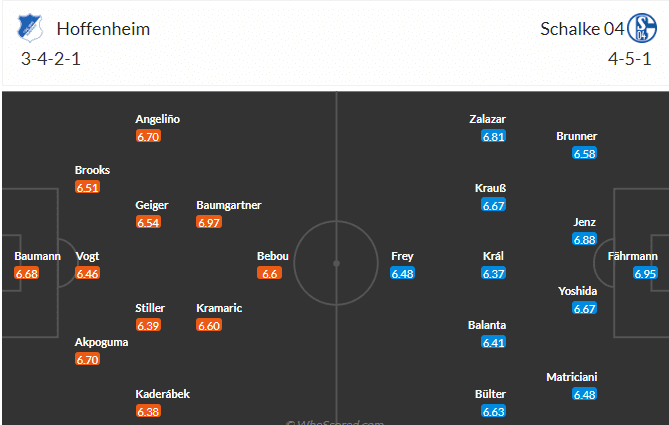Select player Matriciani on pitch
669x425 pixels.
574,377
